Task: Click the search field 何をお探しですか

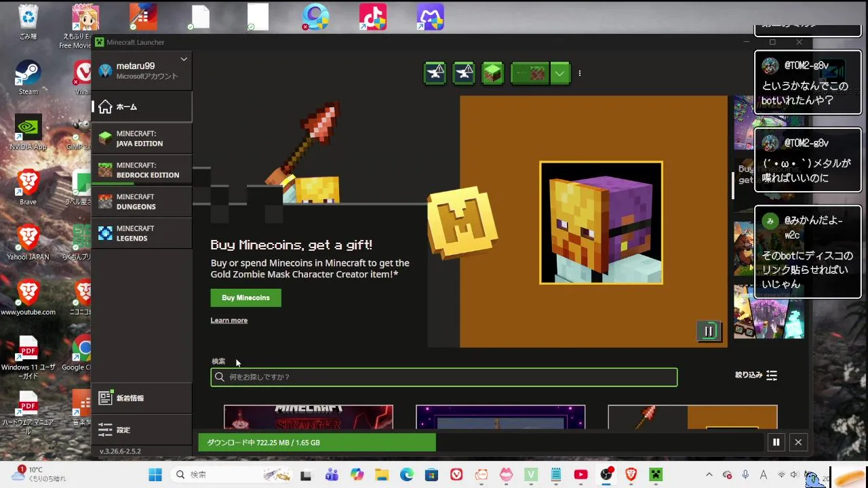Action: (x=444, y=377)
